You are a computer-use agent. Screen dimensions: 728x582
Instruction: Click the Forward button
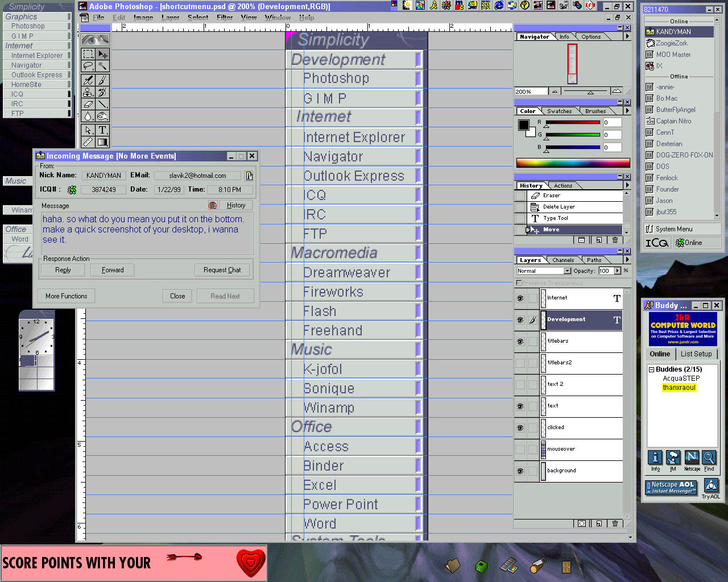click(x=113, y=270)
